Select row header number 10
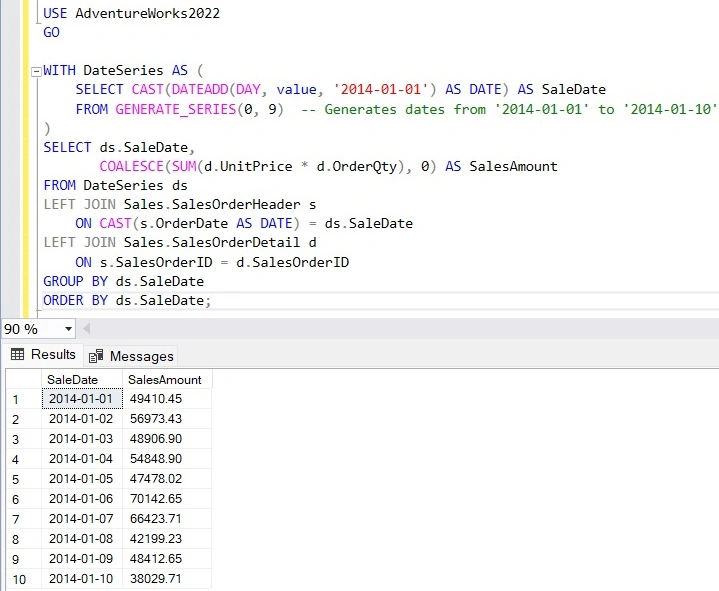This screenshot has width=719, height=591. [x=24, y=579]
